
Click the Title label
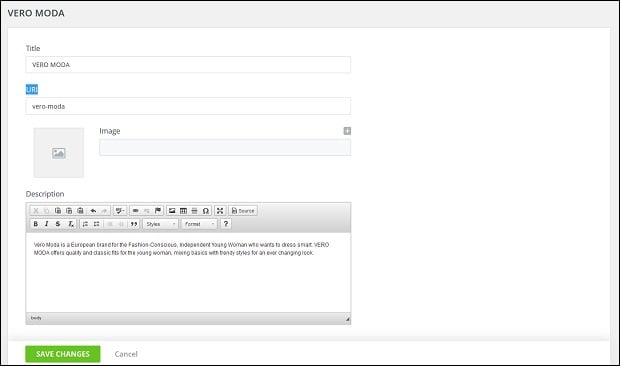point(33,48)
